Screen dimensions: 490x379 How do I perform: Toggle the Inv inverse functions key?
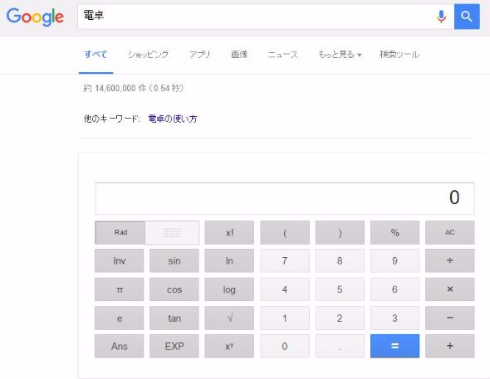[x=119, y=261]
